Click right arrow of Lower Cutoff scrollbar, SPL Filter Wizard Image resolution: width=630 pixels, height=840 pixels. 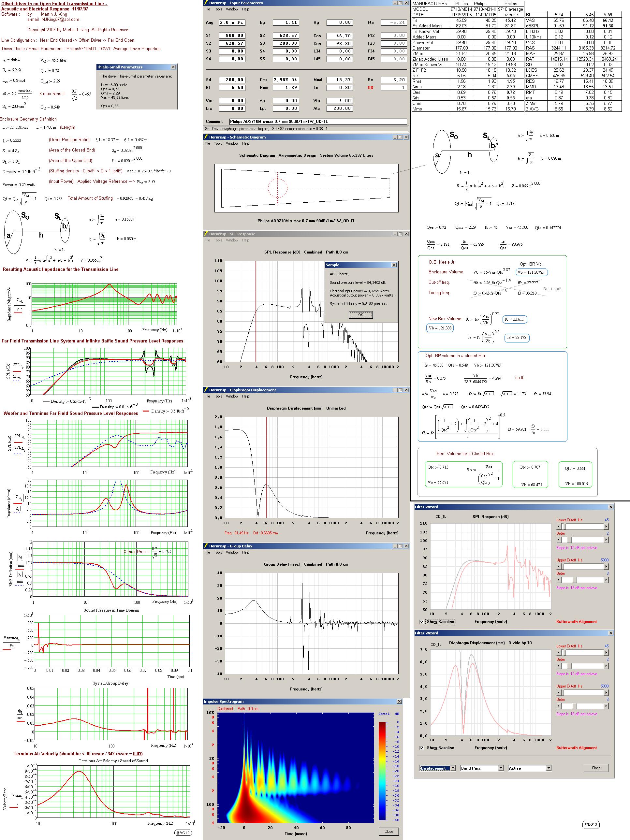(606, 526)
